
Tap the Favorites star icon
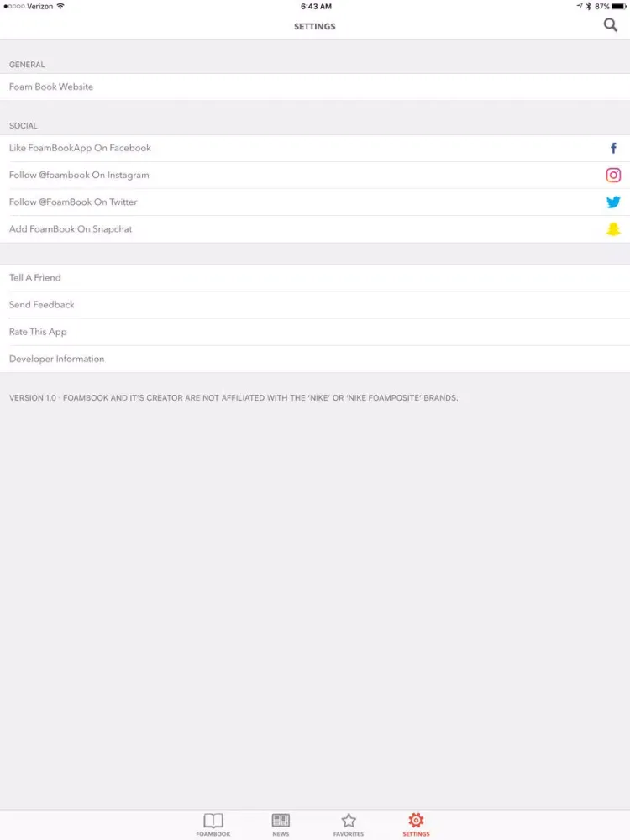(x=349, y=821)
